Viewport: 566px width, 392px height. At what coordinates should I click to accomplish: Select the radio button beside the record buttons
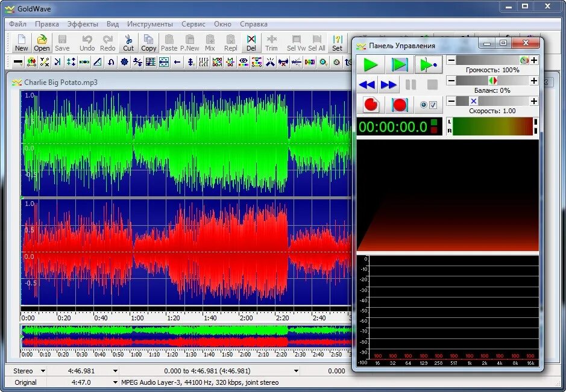click(x=423, y=104)
